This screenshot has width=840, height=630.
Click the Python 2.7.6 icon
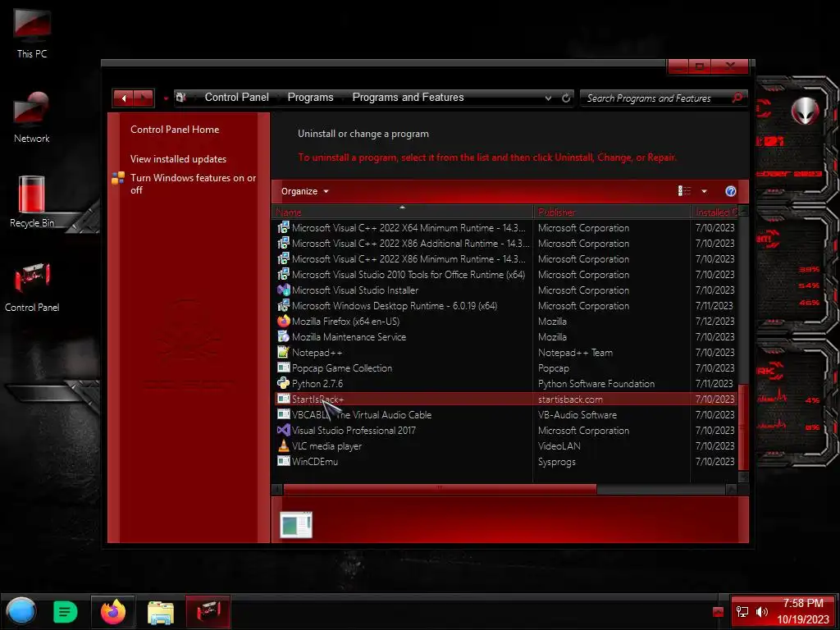(x=283, y=383)
